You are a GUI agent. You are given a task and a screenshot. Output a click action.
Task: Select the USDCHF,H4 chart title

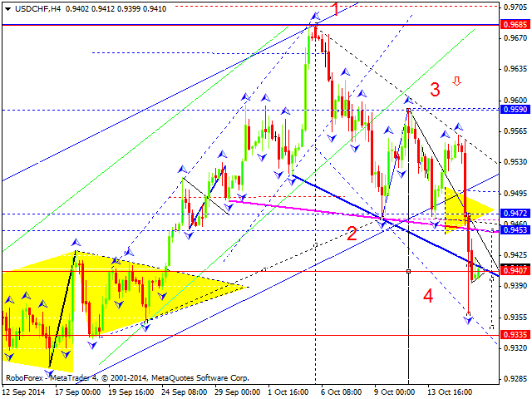pos(37,9)
